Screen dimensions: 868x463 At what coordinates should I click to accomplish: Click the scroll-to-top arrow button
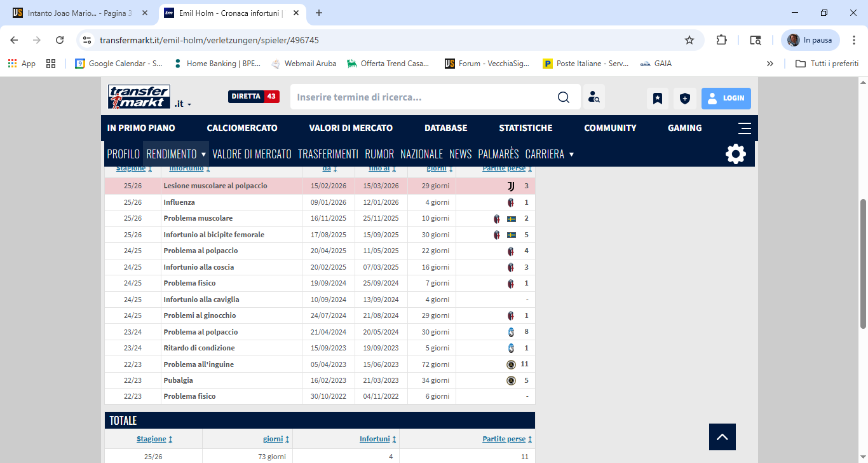pos(722,437)
